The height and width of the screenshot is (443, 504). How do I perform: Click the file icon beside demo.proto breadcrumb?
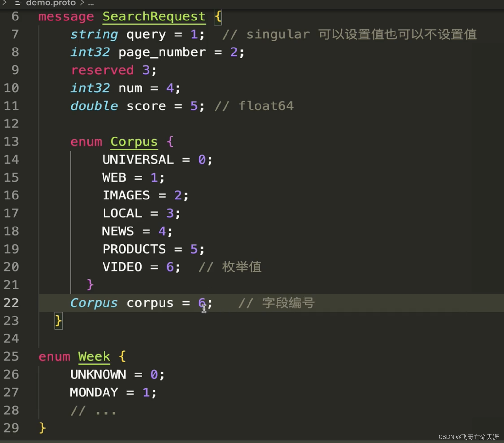coord(18,3)
